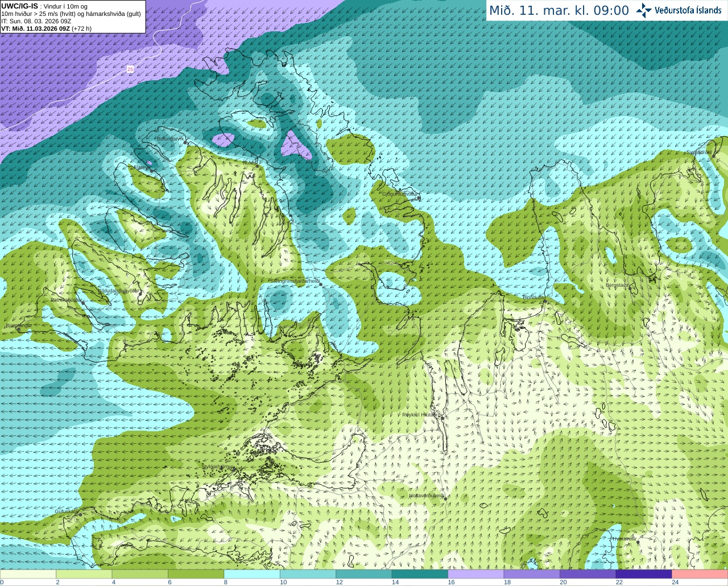Click the 10–12 m/s turquoise legend swatch
The image size is (728, 586).
[308, 574]
